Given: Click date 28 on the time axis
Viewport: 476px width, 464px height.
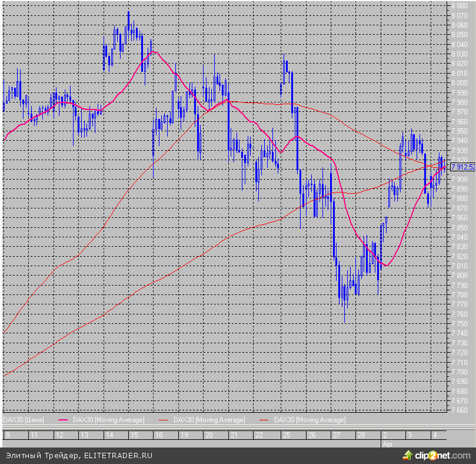Looking at the screenshot, I should (x=362, y=435).
